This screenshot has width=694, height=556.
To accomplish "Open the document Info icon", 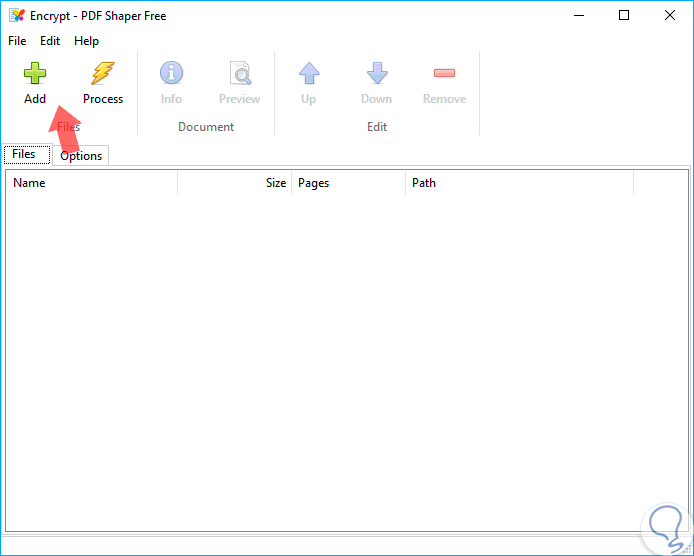I will point(171,73).
